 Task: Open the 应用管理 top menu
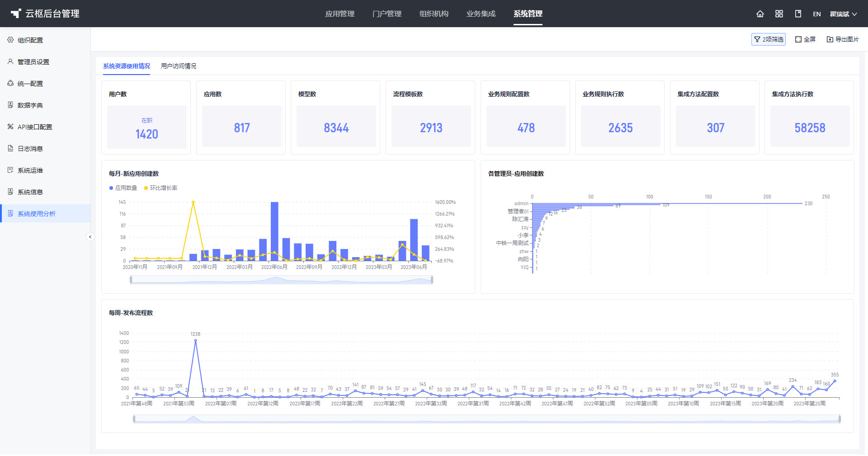click(x=340, y=14)
